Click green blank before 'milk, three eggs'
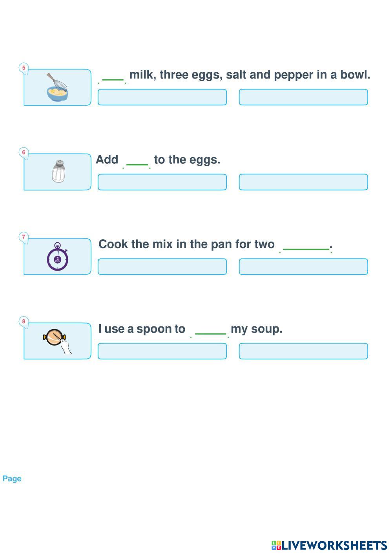392x555 pixels. pyautogui.click(x=113, y=79)
